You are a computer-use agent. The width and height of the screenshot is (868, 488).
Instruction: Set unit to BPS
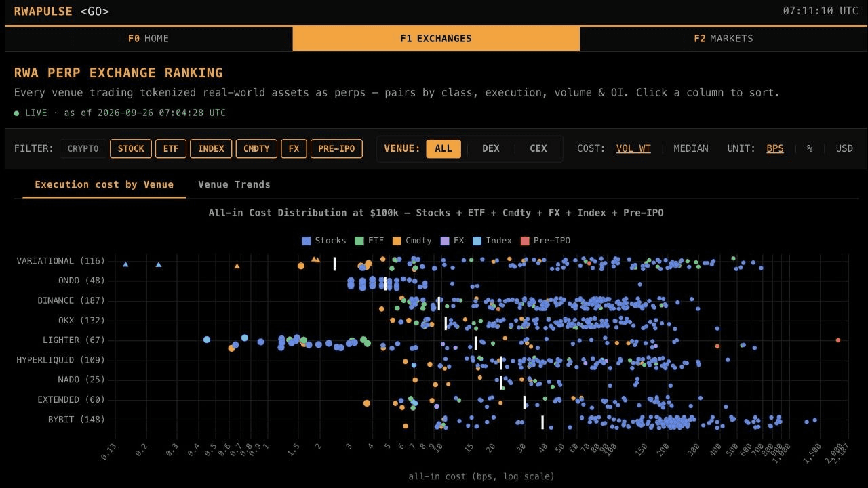coord(775,148)
